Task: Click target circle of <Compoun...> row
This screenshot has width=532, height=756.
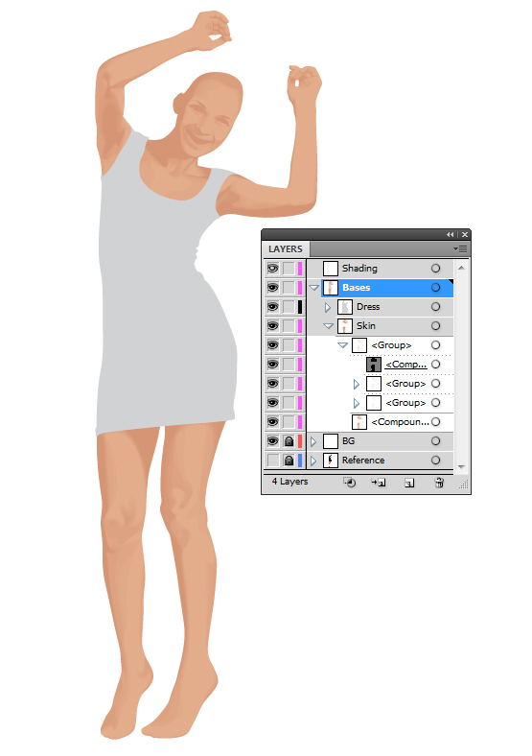Action: (x=435, y=422)
